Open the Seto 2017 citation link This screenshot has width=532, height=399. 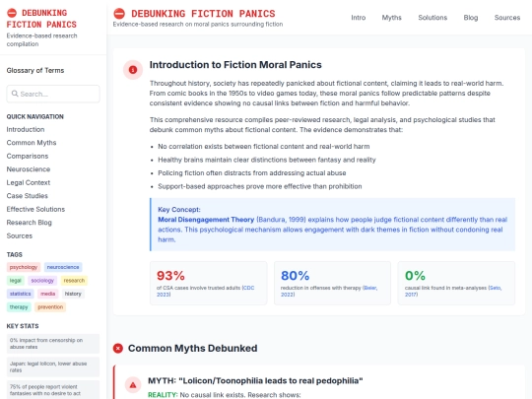(x=453, y=291)
